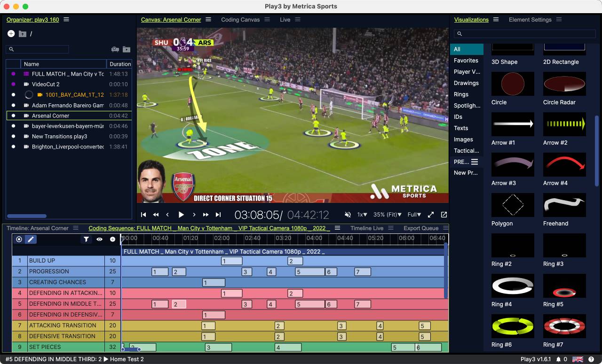Toggle the purple dot beside VideoCut 2
This screenshot has width=602, height=364.
[x=13, y=85]
